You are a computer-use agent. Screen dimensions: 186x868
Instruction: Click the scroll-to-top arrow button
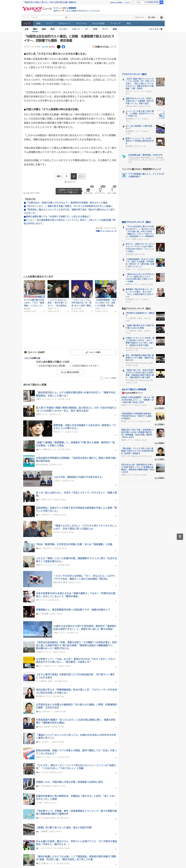tap(180, 537)
